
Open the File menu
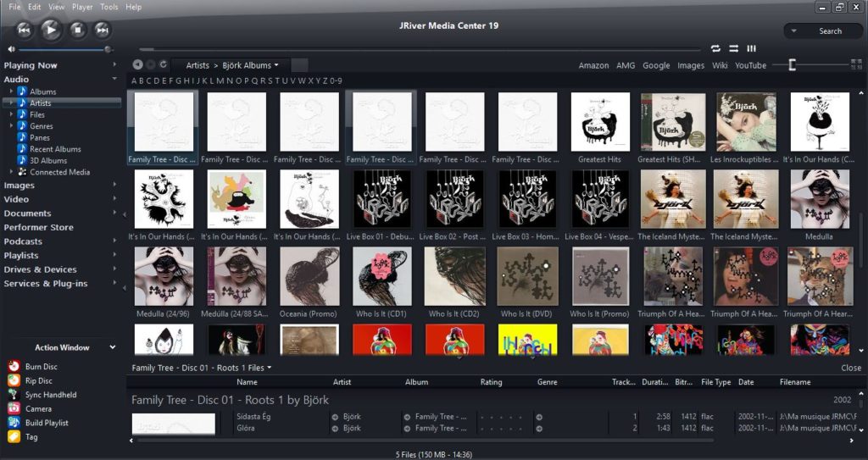tap(14, 7)
